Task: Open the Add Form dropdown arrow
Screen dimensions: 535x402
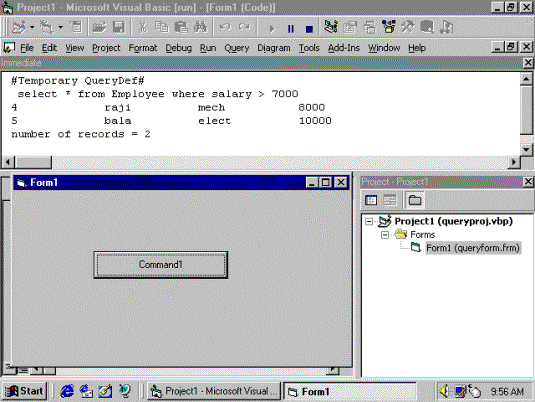Action: point(60,27)
